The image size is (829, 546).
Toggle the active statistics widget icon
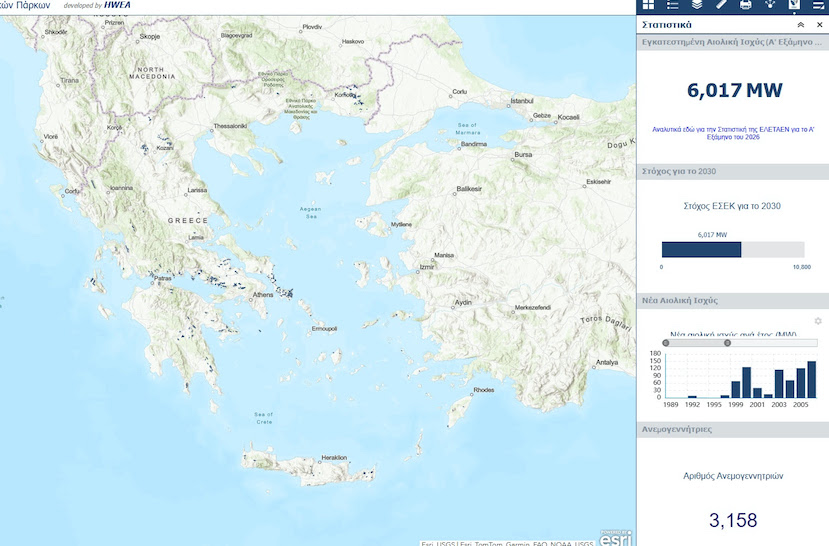point(794,5)
